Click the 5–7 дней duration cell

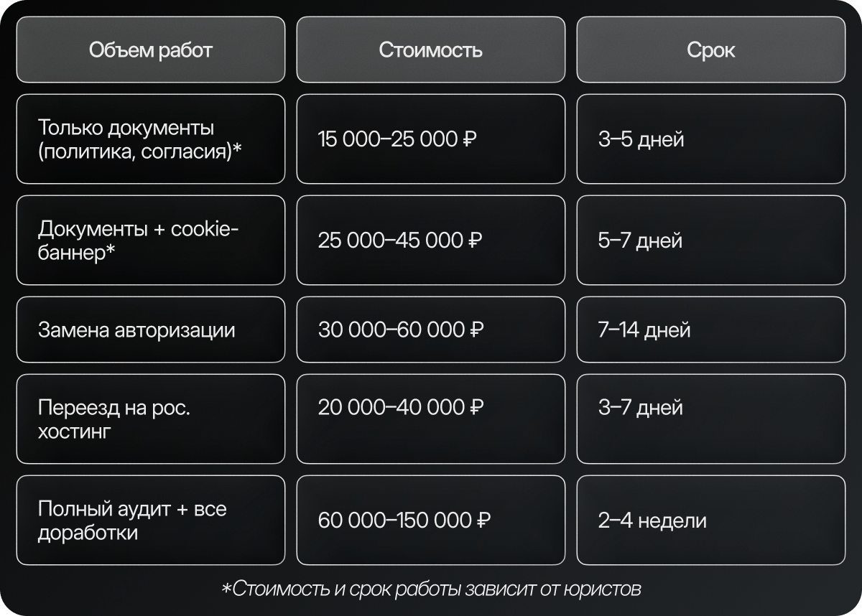[x=711, y=240]
